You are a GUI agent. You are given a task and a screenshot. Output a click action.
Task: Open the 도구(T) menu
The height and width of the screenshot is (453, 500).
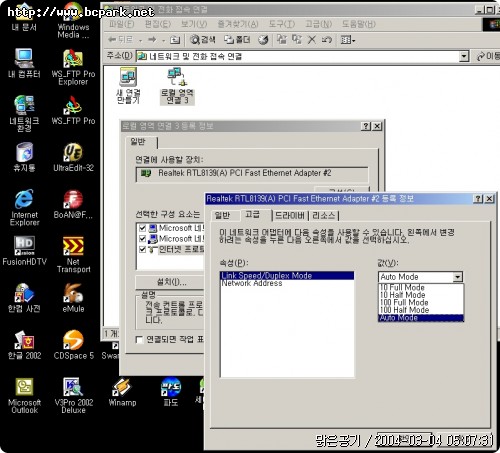pos(282,24)
